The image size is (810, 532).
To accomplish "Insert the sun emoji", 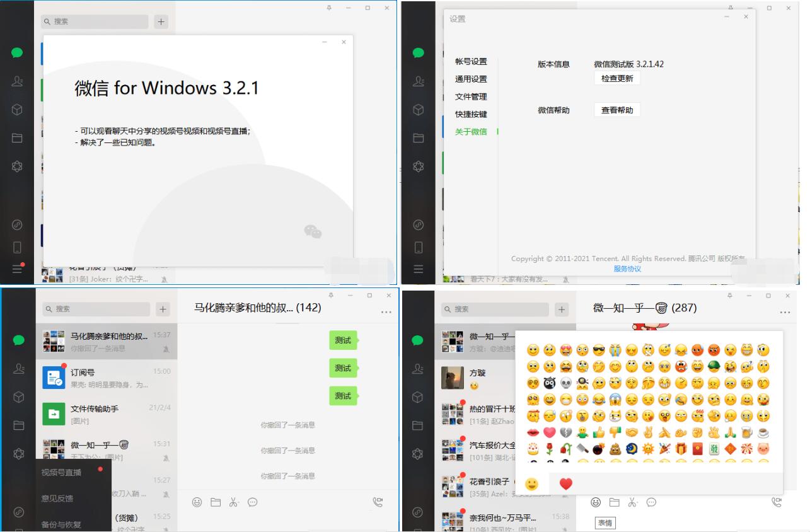I will [648, 449].
